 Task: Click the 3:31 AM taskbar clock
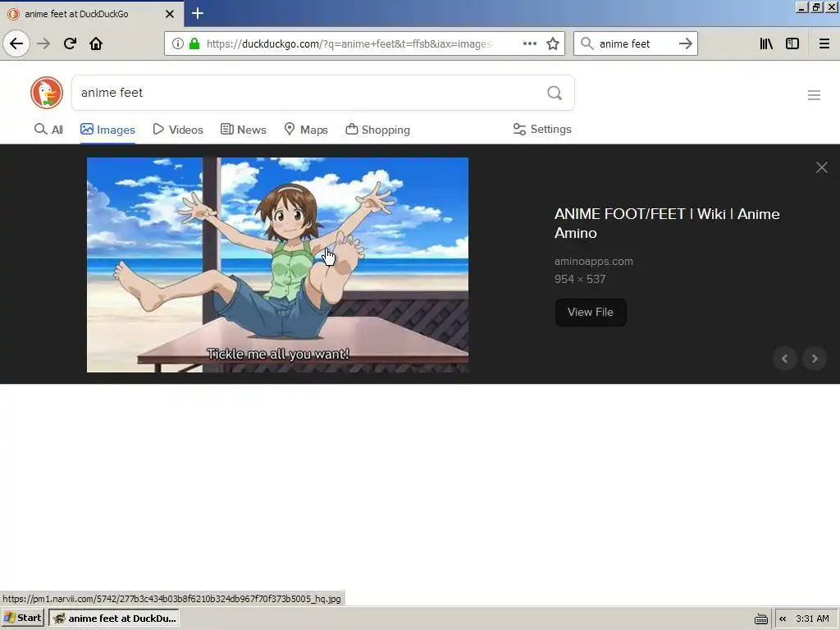point(812,619)
